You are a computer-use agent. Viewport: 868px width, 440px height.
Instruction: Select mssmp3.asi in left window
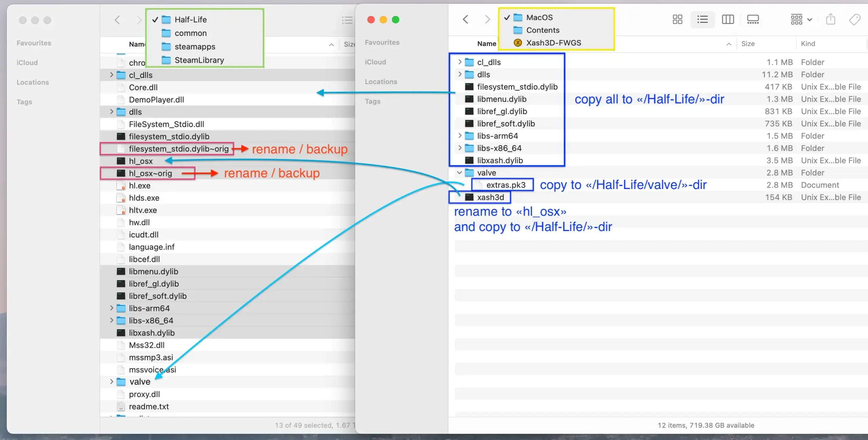coord(151,357)
